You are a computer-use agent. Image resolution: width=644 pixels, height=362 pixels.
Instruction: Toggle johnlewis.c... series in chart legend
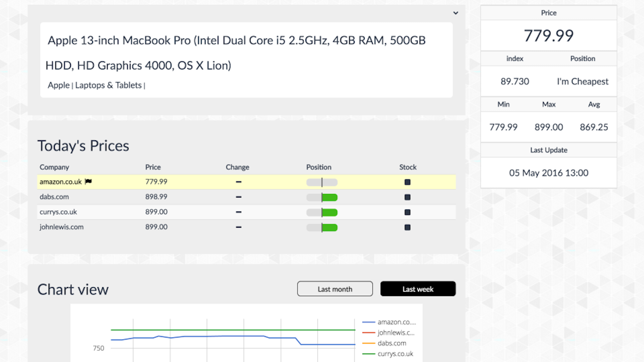pos(396,333)
